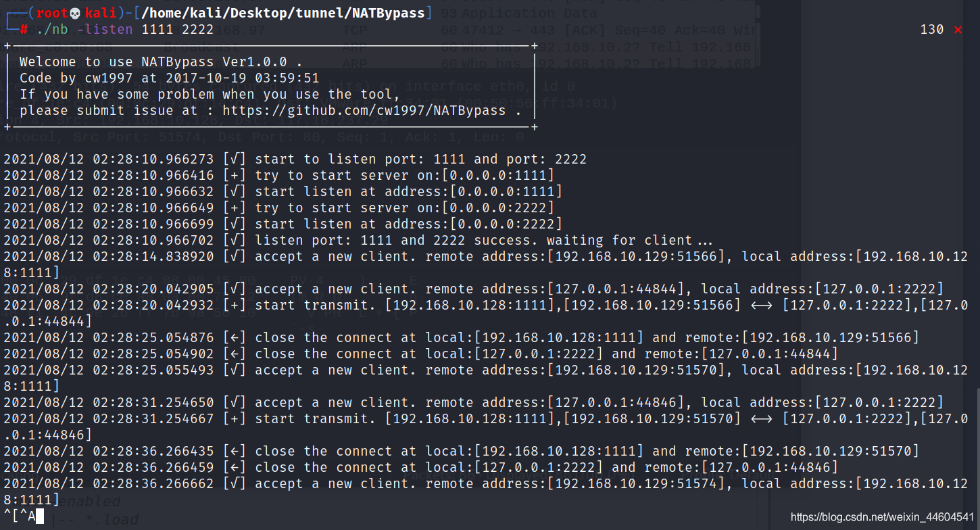The image size is (980, 530).
Task: Click the log entry timestamped 02:28:20.042905
Action: [474, 289]
